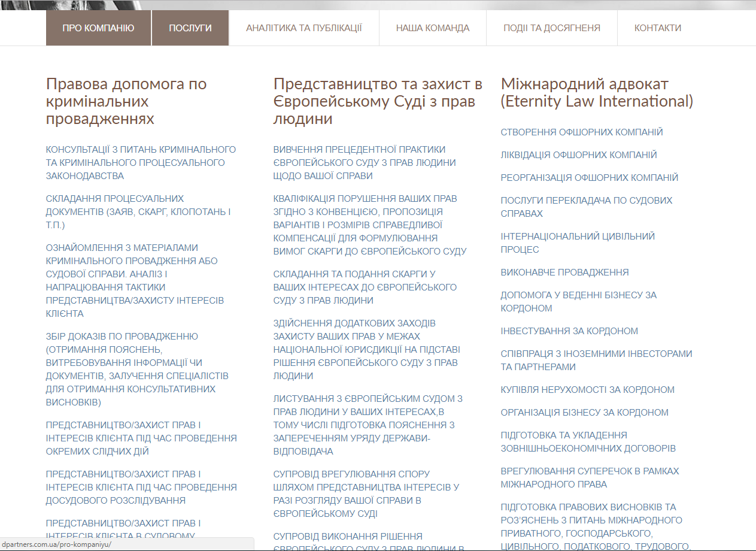This screenshot has height=551, width=756.
Task: Click heading Правова допомога по кримінальних провадженнях
Action: coord(126,101)
